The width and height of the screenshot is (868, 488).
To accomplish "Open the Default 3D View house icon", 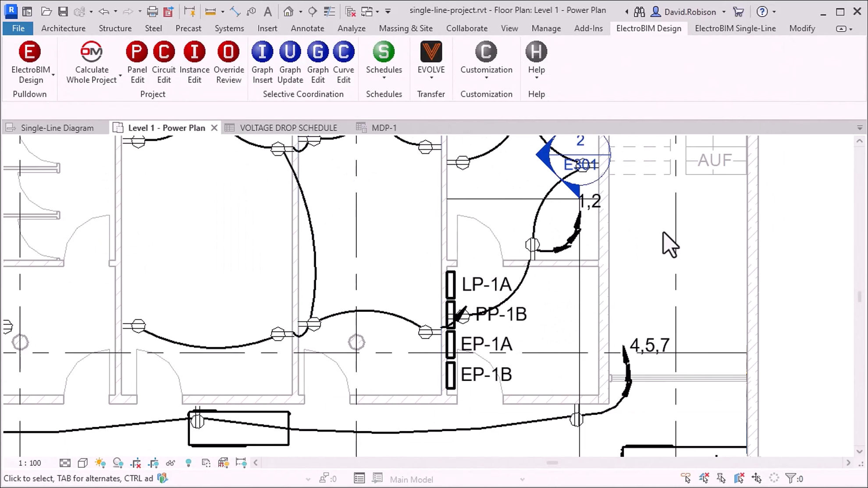I will point(288,11).
